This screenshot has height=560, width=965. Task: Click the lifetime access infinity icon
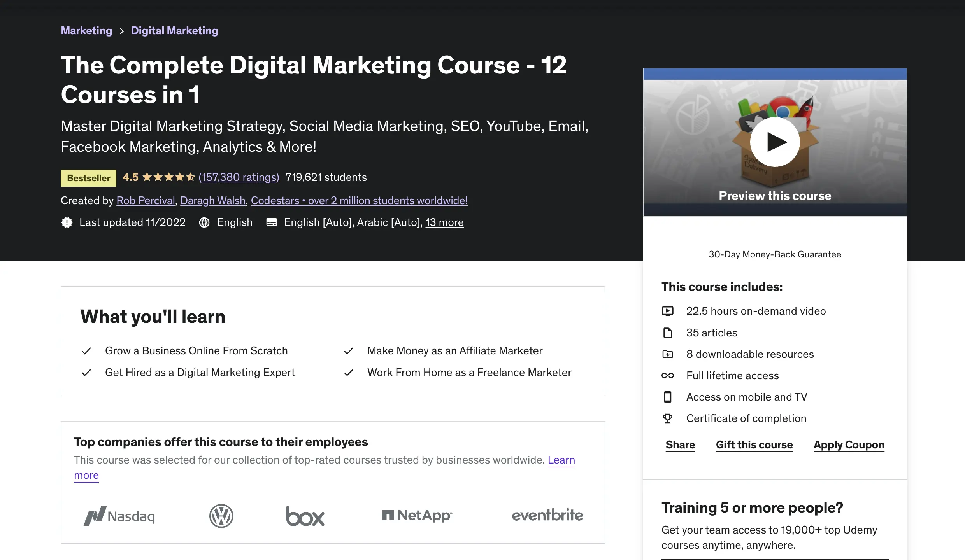(668, 376)
